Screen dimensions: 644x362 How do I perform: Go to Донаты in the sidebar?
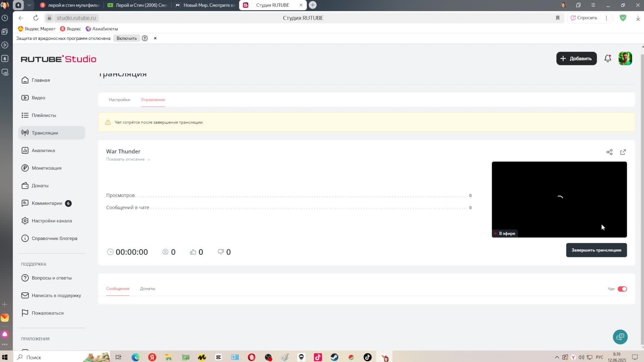[x=40, y=186]
